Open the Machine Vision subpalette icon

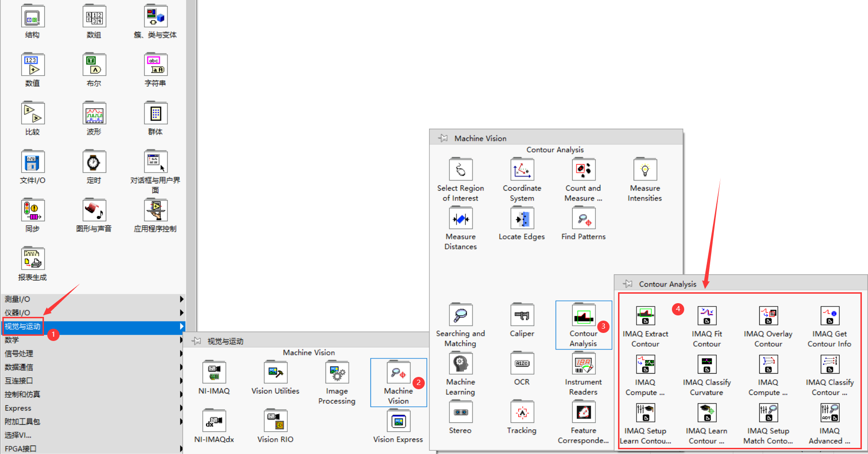398,372
